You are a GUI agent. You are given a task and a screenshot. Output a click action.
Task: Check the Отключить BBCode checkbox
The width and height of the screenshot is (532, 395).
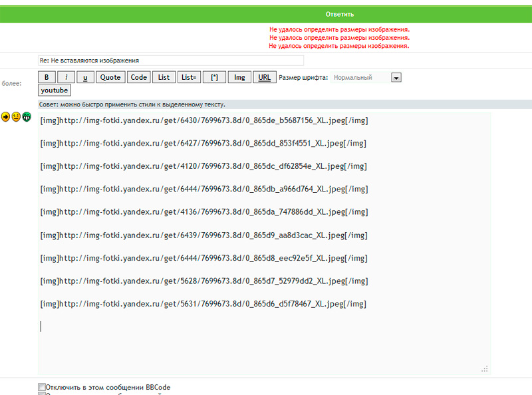click(42, 387)
